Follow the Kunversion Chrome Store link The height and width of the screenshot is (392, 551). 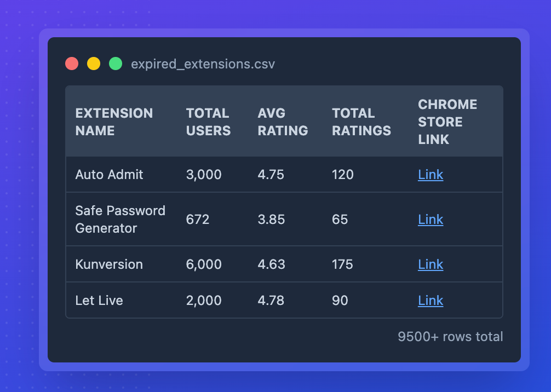tap(431, 264)
